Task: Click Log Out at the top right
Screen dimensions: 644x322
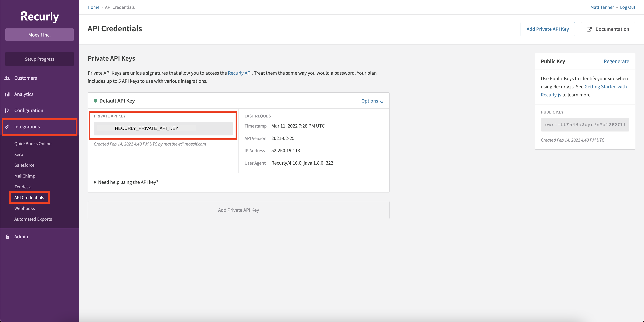Action: 627,7
